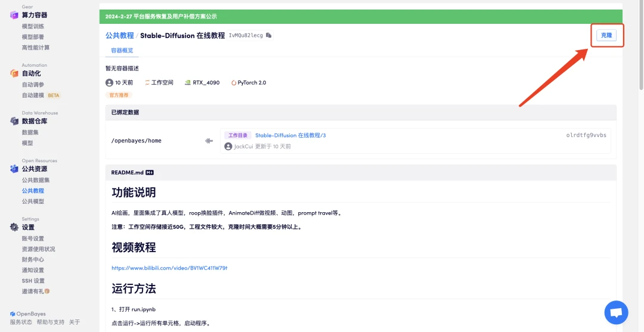Click the 克隆 clone button
The image size is (644, 332).
tap(606, 35)
